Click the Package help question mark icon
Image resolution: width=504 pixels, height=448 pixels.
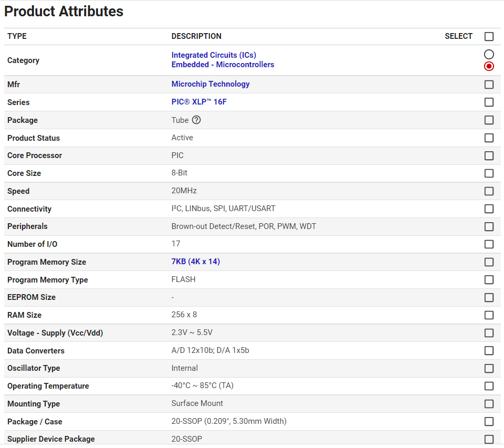(196, 120)
